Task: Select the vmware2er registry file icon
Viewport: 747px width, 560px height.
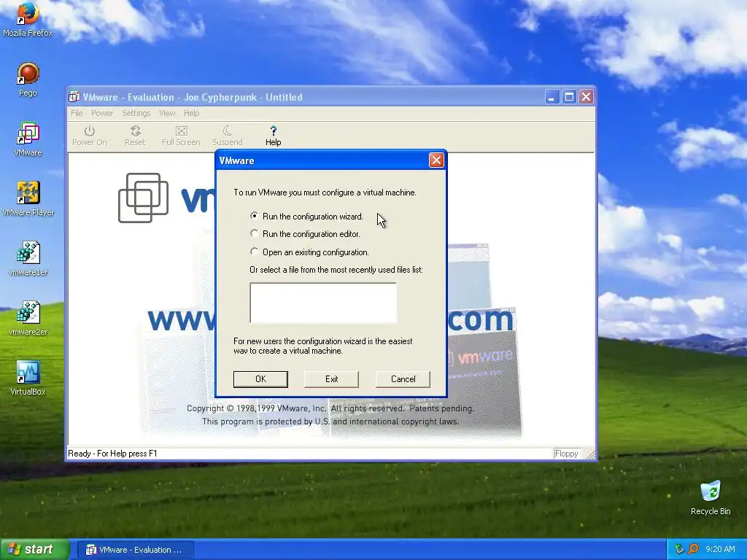Action: 28,318
